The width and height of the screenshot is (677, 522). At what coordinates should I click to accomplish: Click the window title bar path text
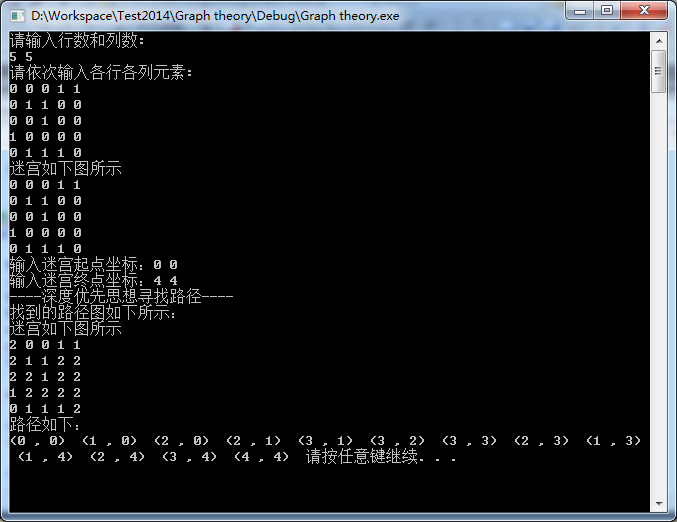point(215,16)
